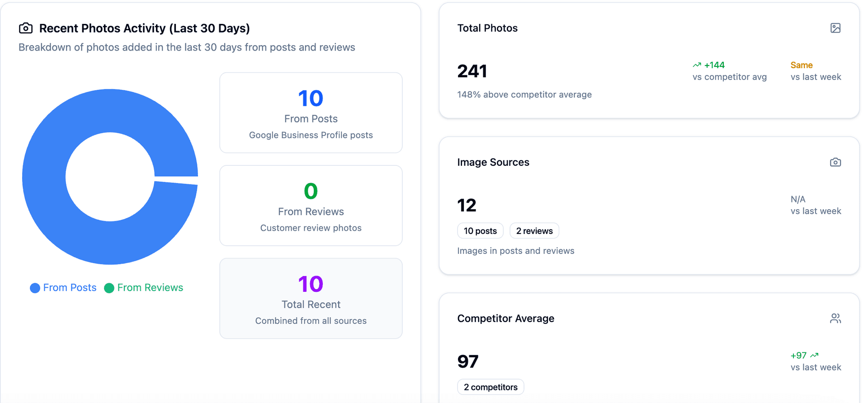
Task: Click the '+97' vs last week value
Action: pos(798,355)
